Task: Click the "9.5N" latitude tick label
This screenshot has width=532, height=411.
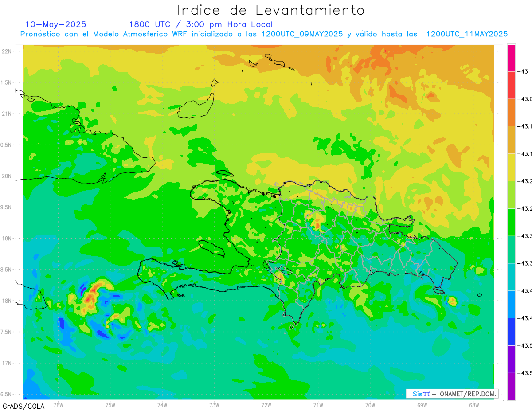Action: [7, 207]
